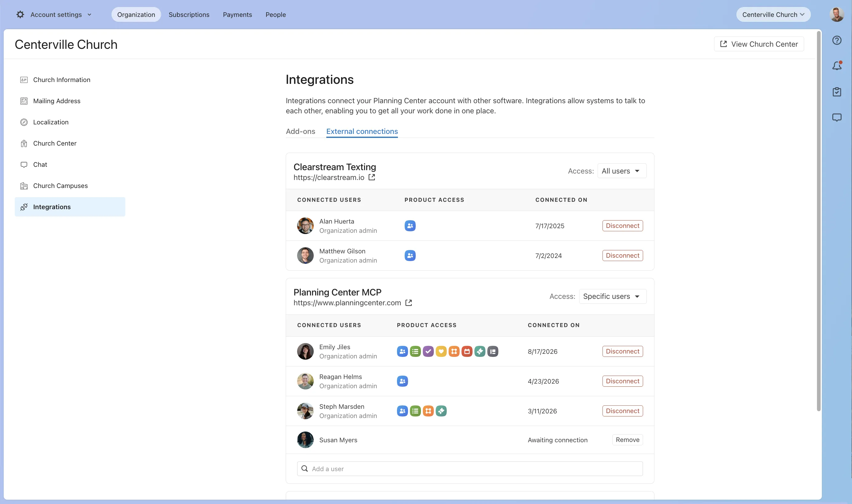Select Integrations in the sidebar
This screenshot has width=852, height=504.
point(70,207)
